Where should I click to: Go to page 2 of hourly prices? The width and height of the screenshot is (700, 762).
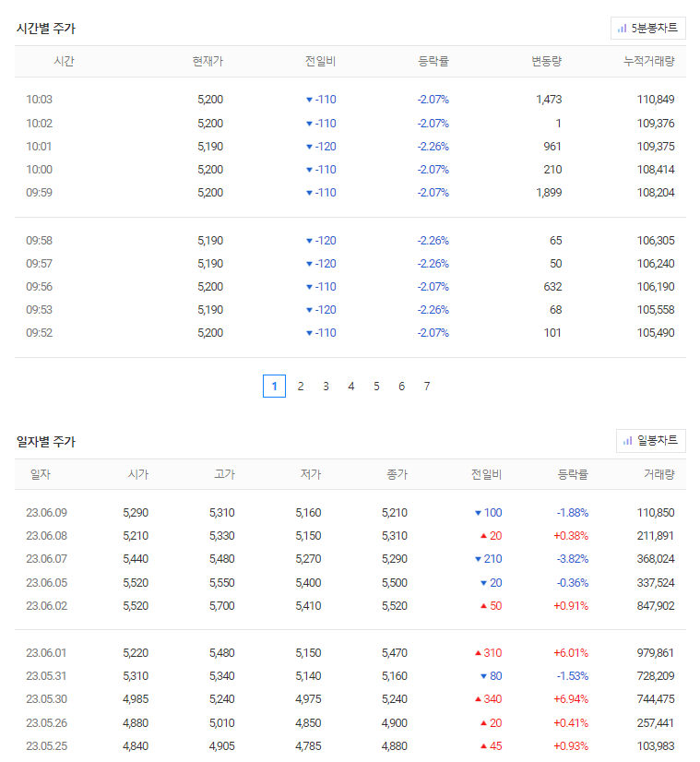pos(301,387)
